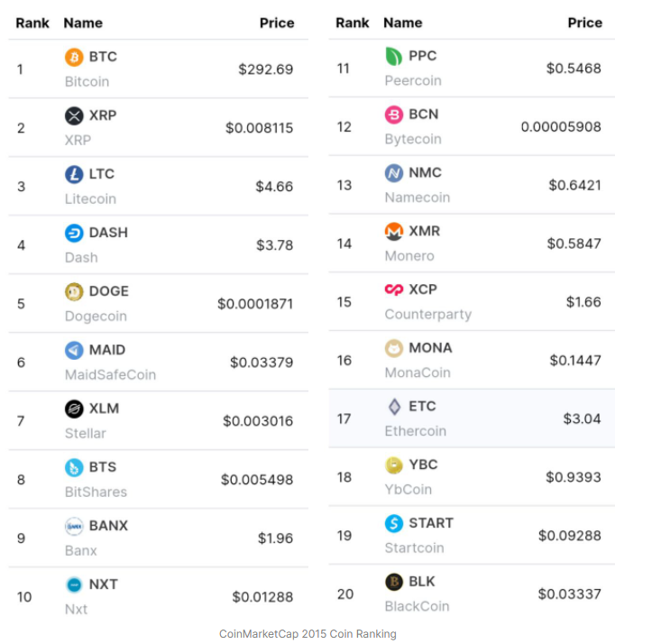Click the pink Bytecoin logo icon
The image size is (661, 644).
pyautogui.click(x=394, y=115)
